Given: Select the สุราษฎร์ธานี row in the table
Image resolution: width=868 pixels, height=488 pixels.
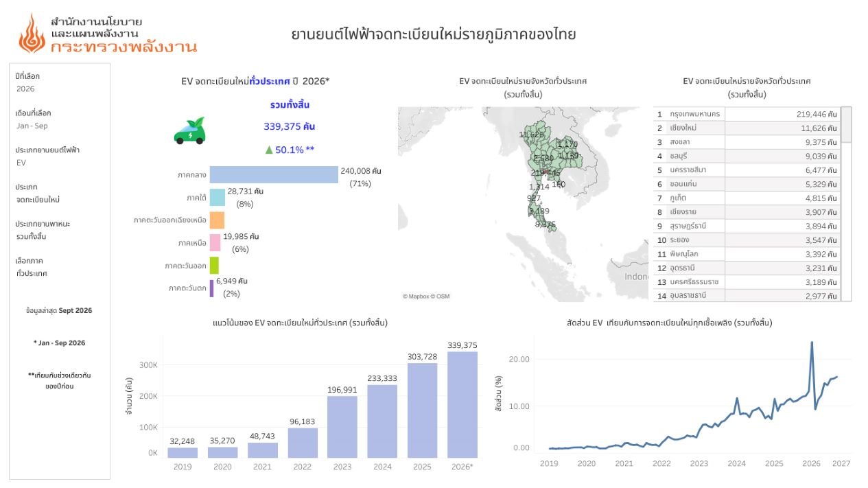Looking at the screenshot, I should (747, 226).
